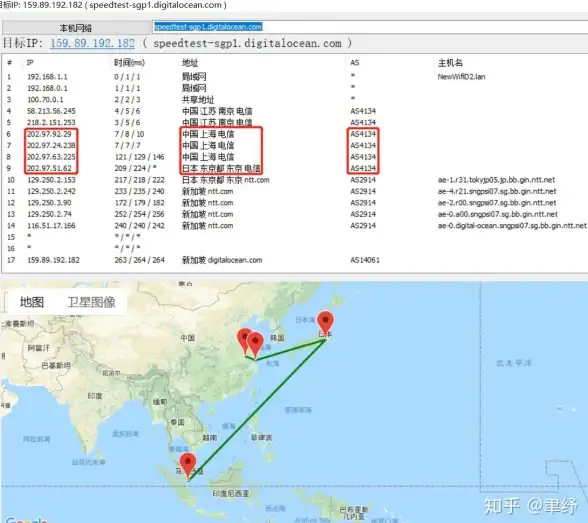Viewport: 588px width, 523px height.
Task: Switch to 地图 map view
Action: (x=32, y=302)
